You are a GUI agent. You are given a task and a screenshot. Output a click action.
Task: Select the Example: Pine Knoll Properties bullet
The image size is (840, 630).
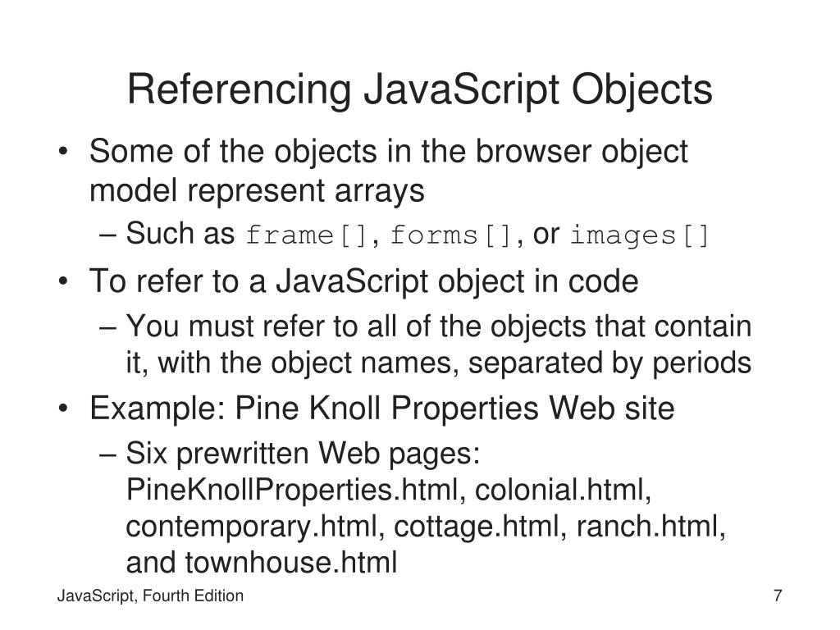point(382,409)
